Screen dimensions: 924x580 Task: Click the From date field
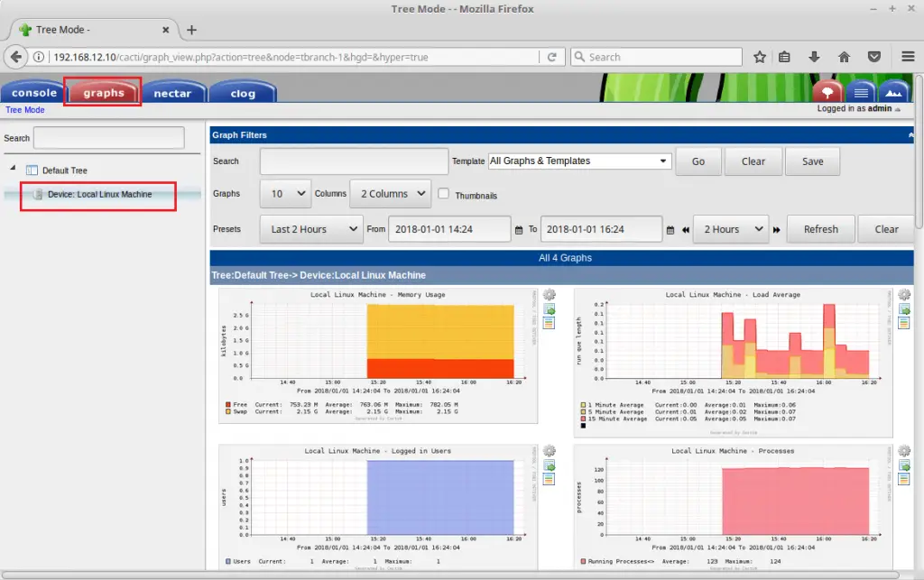(449, 229)
